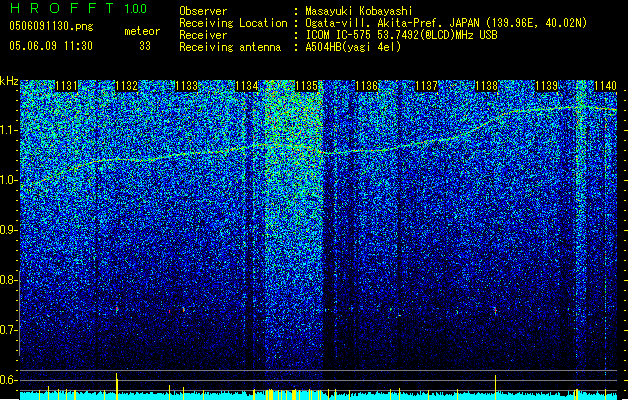Screen dimensions: 629x400
Task: Select the 1132 time marker
Action: (x=126, y=86)
